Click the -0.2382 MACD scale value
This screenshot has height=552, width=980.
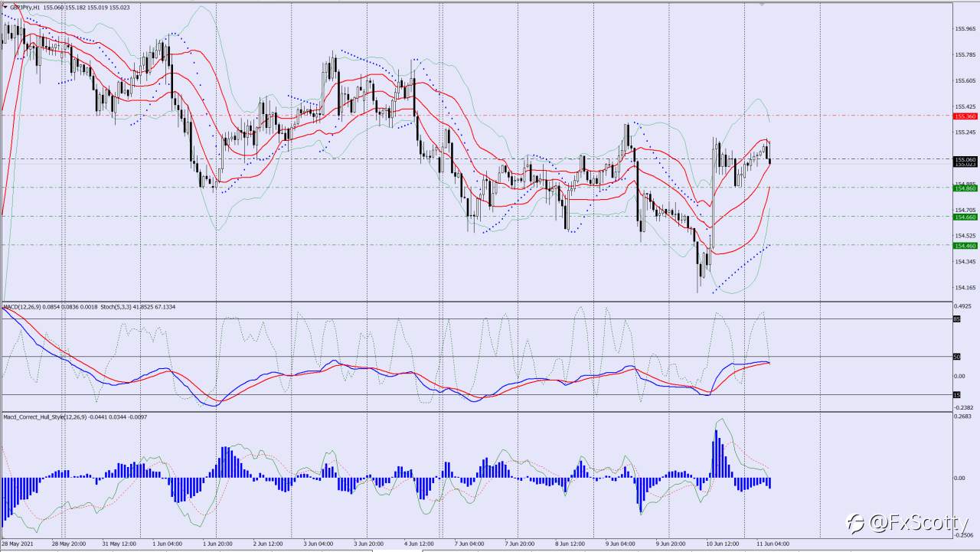point(964,407)
